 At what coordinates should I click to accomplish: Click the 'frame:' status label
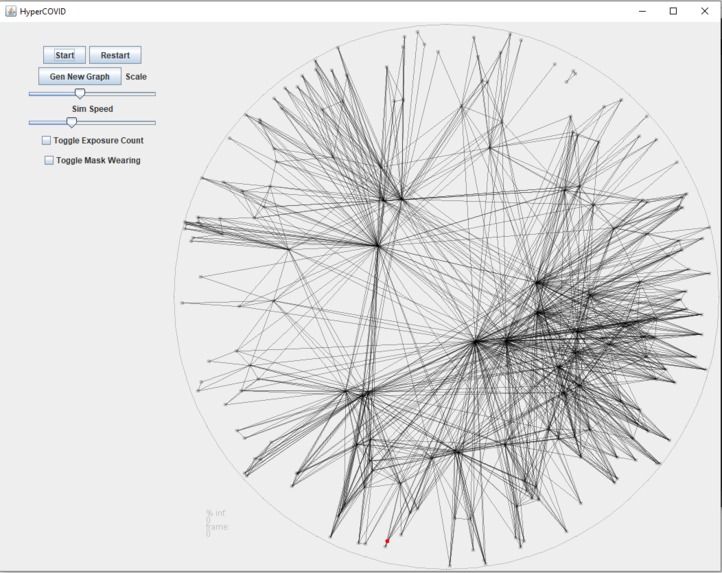[217, 527]
